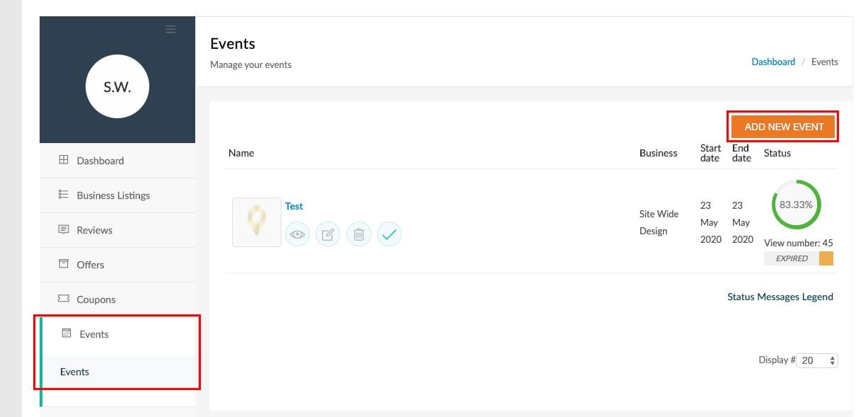
Task: Open the Dashboard breadcrumb link
Action: coord(772,62)
